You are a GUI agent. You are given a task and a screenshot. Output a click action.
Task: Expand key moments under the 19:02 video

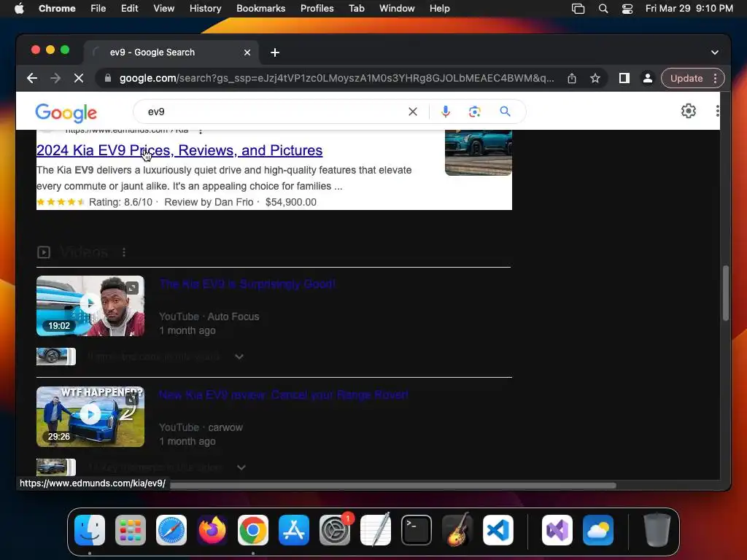pos(239,357)
